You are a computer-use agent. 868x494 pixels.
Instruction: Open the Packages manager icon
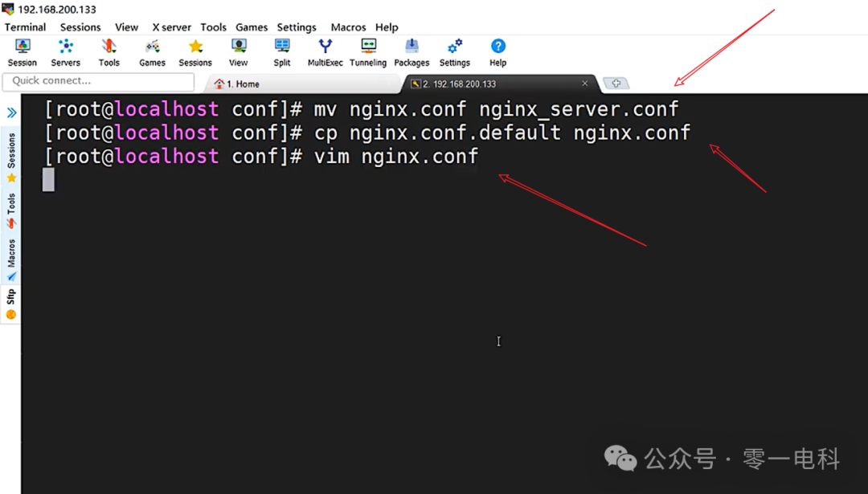click(411, 51)
